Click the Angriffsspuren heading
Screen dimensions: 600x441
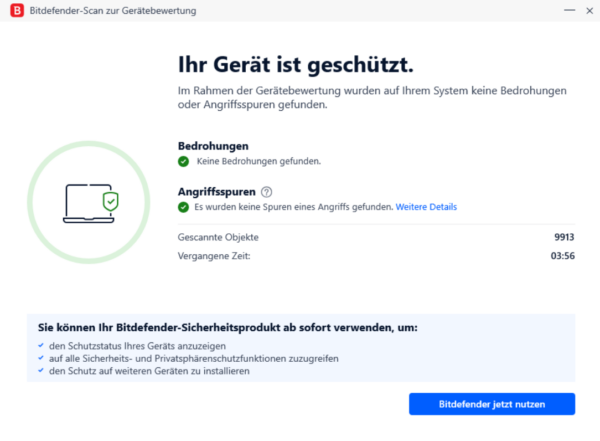[217, 192]
